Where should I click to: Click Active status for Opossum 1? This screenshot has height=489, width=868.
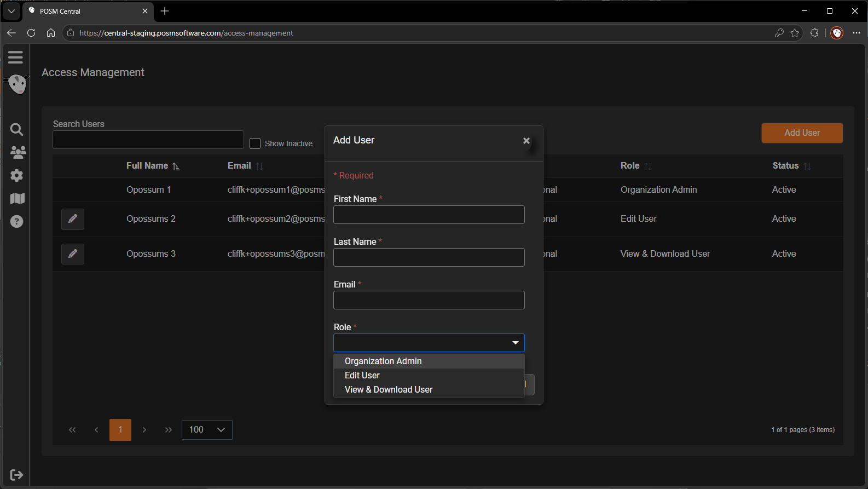tap(784, 190)
